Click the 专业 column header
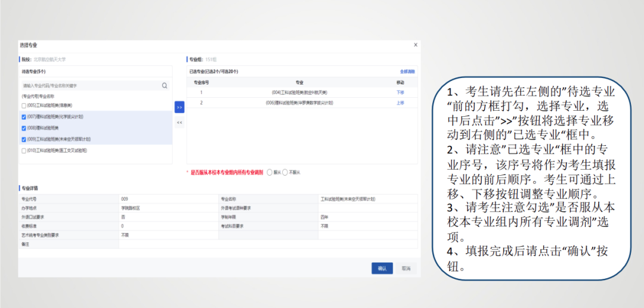This screenshot has width=644, height=308. pyautogui.click(x=299, y=82)
